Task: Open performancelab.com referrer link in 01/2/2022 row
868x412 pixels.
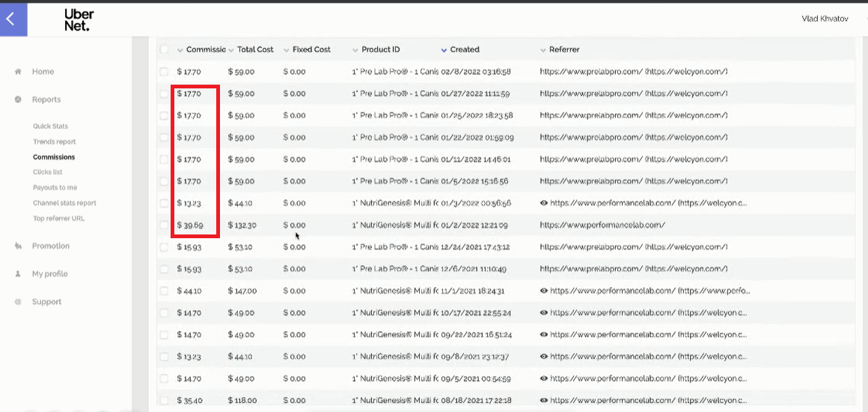Action: pos(602,225)
